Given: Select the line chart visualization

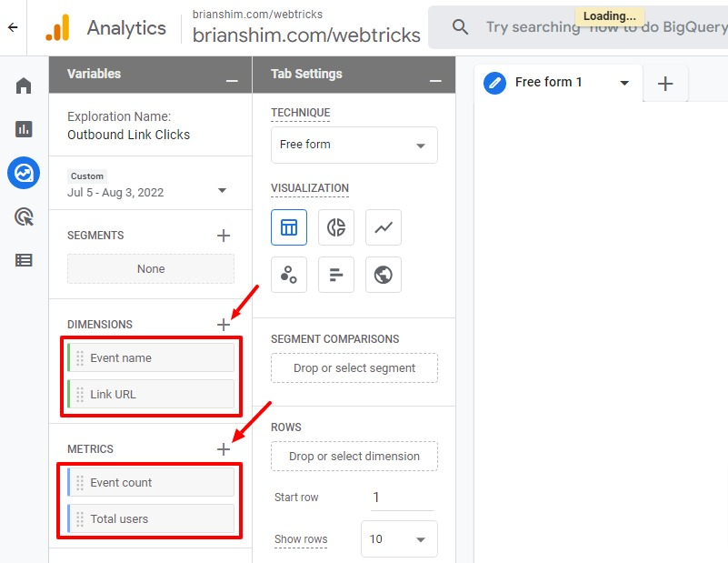Looking at the screenshot, I should click(384, 227).
